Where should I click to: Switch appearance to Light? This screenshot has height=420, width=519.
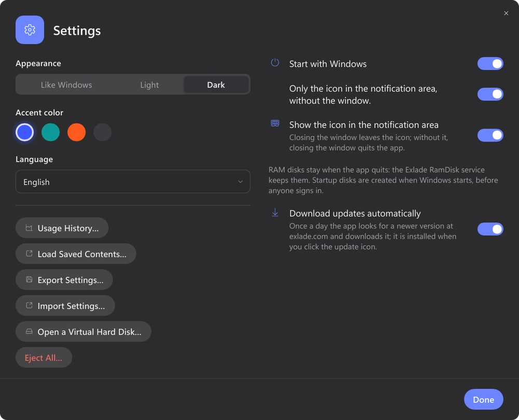click(149, 85)
